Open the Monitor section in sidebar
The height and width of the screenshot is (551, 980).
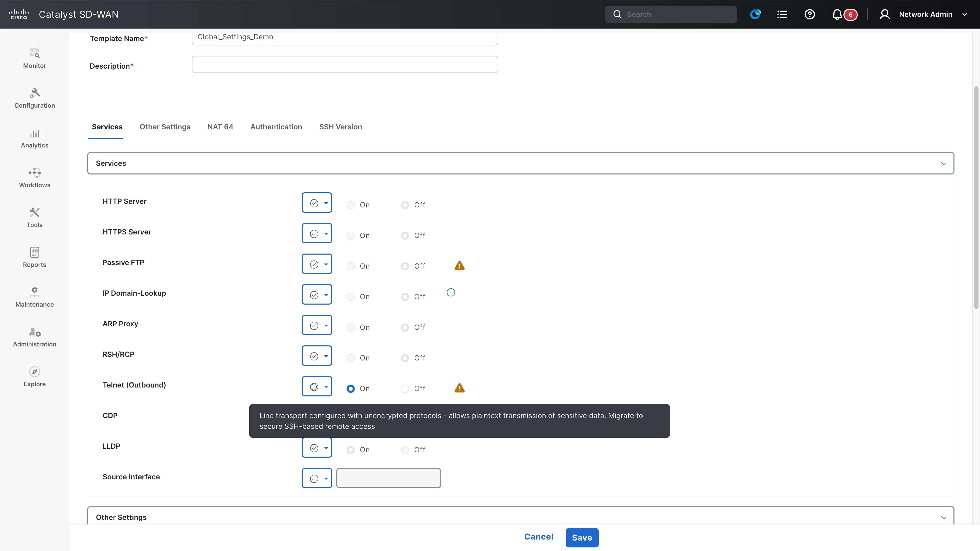(34, 58)
